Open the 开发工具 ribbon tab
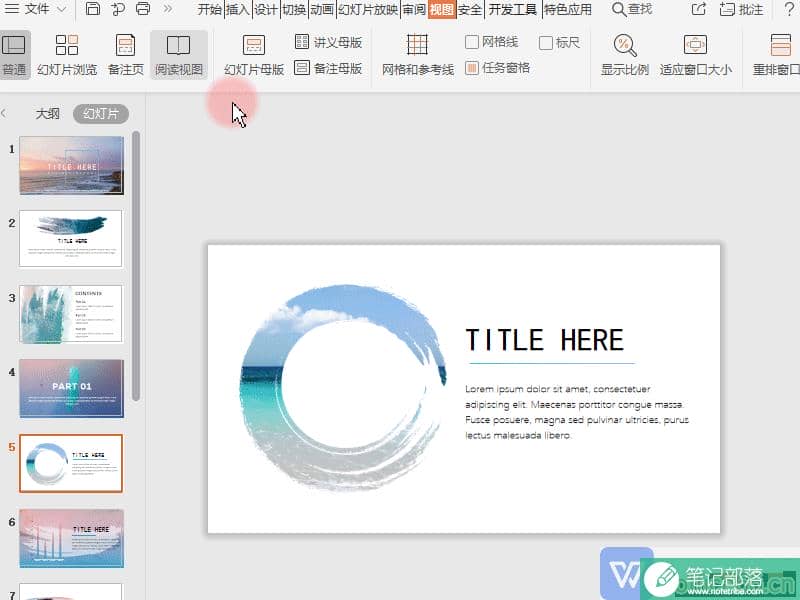Viewport: 800px width, 600px height. point(513,9)
